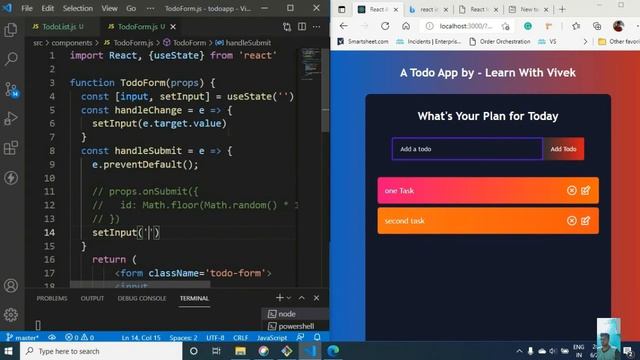The height and width of the screenshot is (360, 640).
Task: Split the editor to the right
Action: [302, 27]
